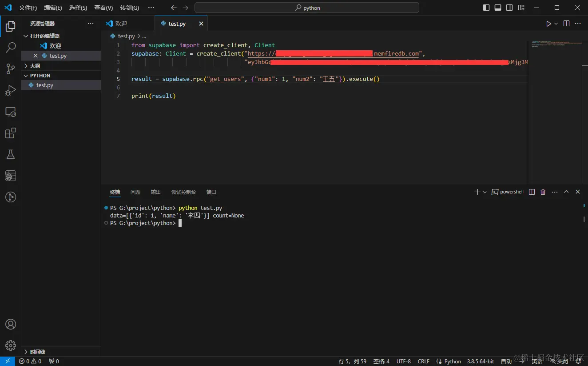Create a new terminal with plus icon
The image size is (588, 366).
477,192
